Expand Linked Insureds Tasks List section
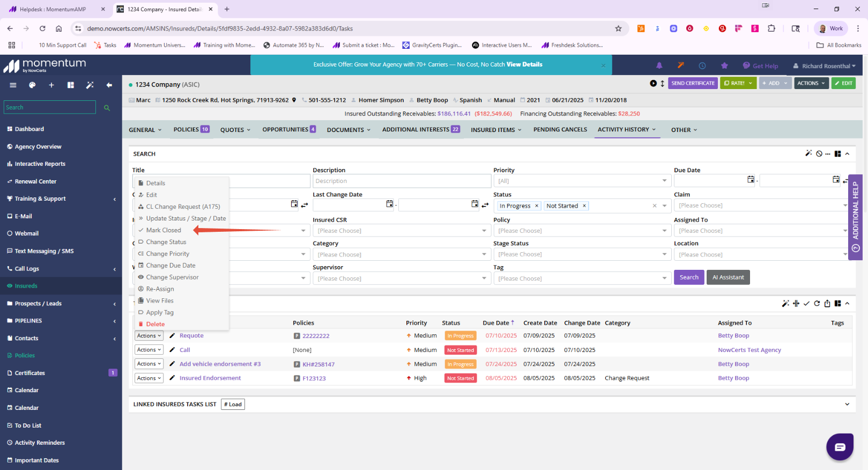The image size is (868, 470). [847, 405]
